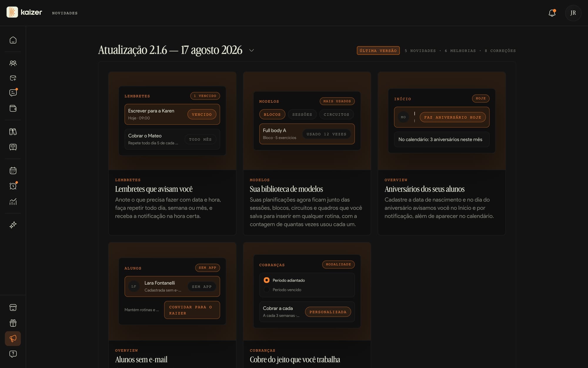The width and height of the screenshot is (588, 368).
Task: Open the open-book icon in sidebar
Action: coord(13,147)
